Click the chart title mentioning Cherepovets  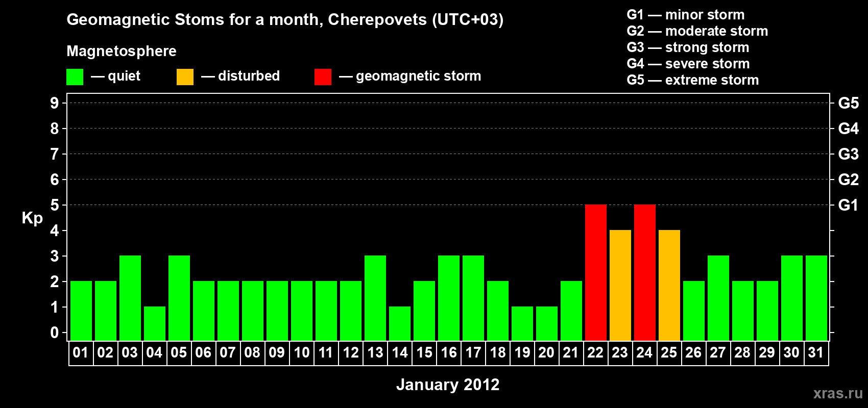pyautogui.click(x=285, y=20)
